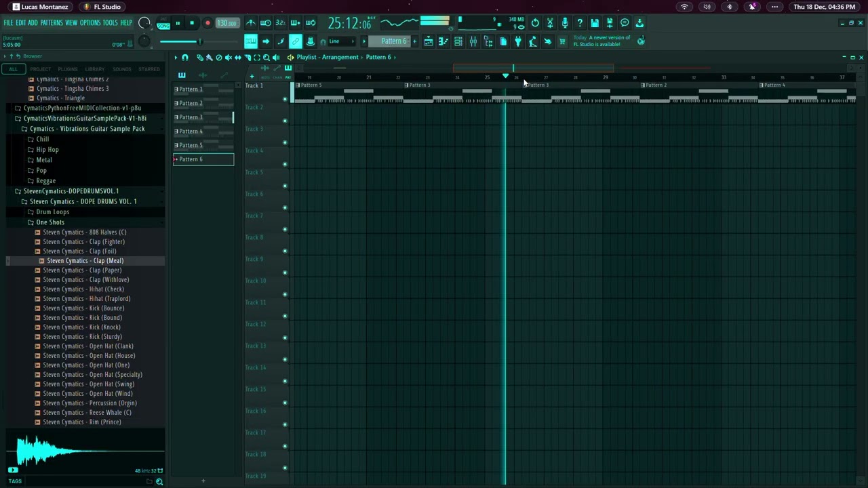The image size is (868, 488).
Task: Add a new pattern with plus button
Action: (414, 41)
